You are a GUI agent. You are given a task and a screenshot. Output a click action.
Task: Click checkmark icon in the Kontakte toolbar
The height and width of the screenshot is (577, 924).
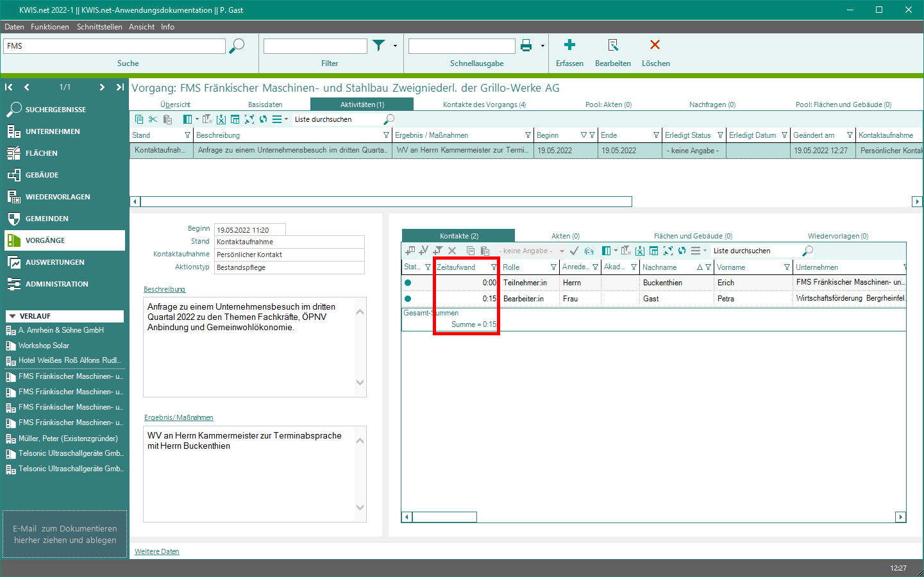[574, 251]
